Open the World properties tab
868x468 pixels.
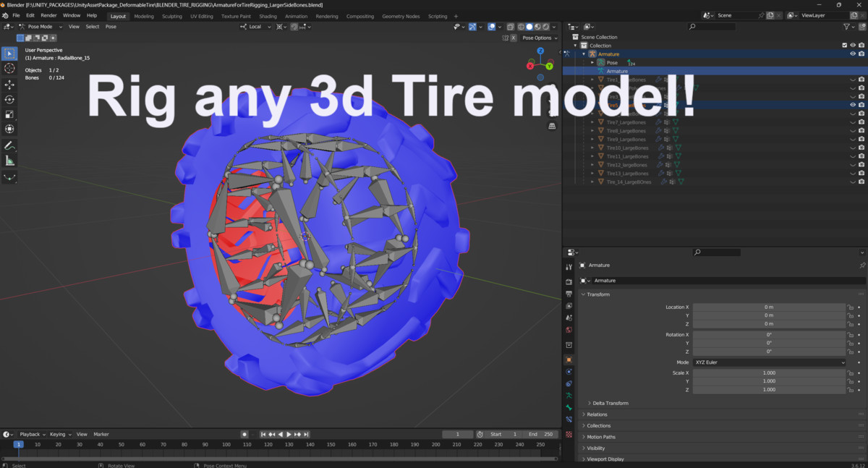point(569,330)
